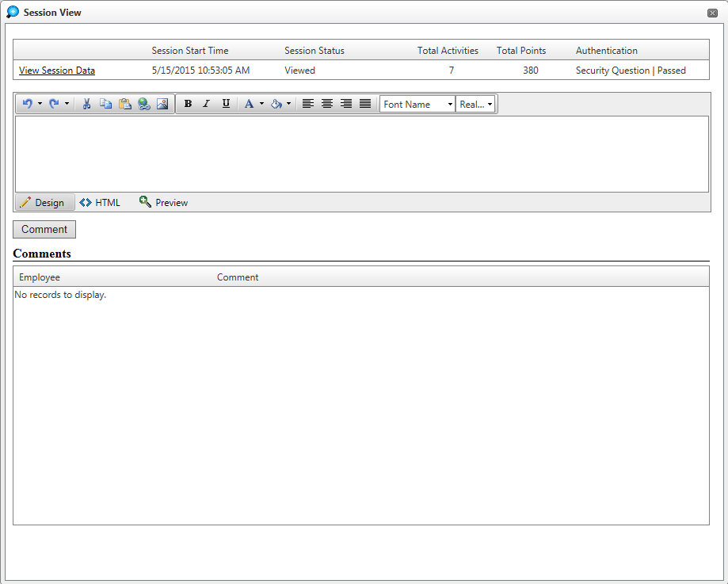Click the Total Points column header
The width and height of the screenshot is (728, 584).
pyautogui.click(x=521, y=50)
